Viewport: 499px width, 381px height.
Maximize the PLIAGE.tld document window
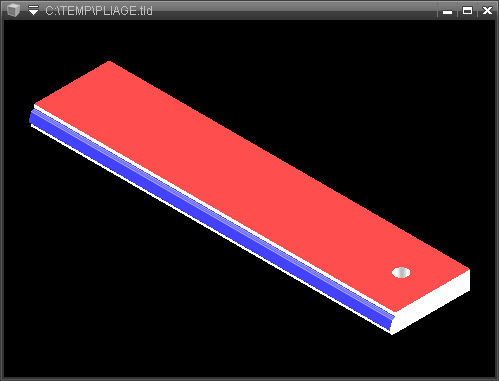[467, 11]
